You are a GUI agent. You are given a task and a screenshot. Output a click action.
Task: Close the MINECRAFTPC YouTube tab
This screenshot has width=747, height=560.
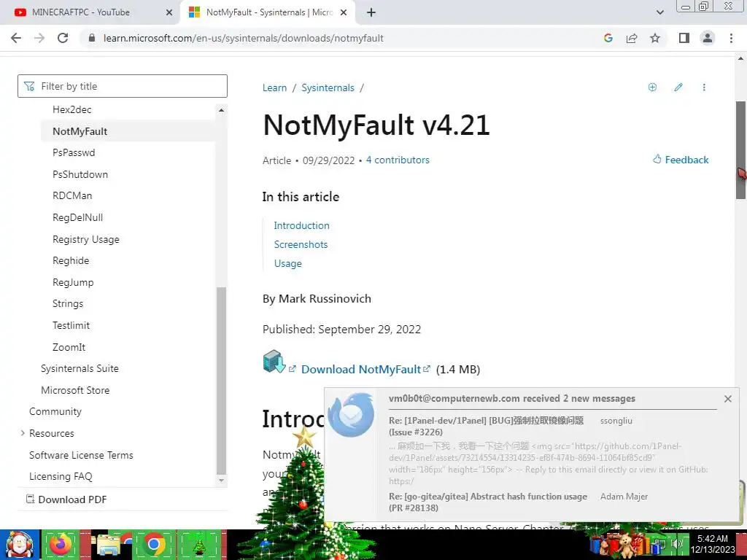point(169,12)
